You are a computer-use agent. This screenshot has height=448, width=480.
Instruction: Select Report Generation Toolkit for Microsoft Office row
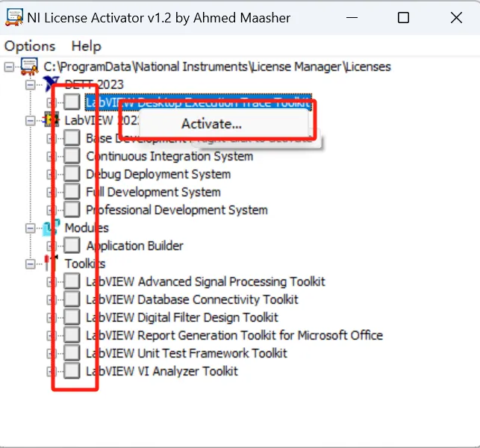[234, 335]
